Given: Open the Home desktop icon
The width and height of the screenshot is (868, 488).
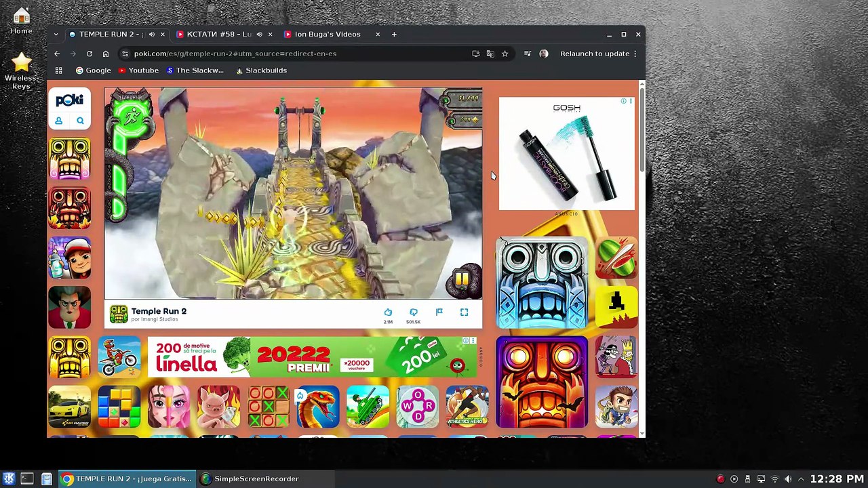Looking at the screenshot, I should [21, 20].
